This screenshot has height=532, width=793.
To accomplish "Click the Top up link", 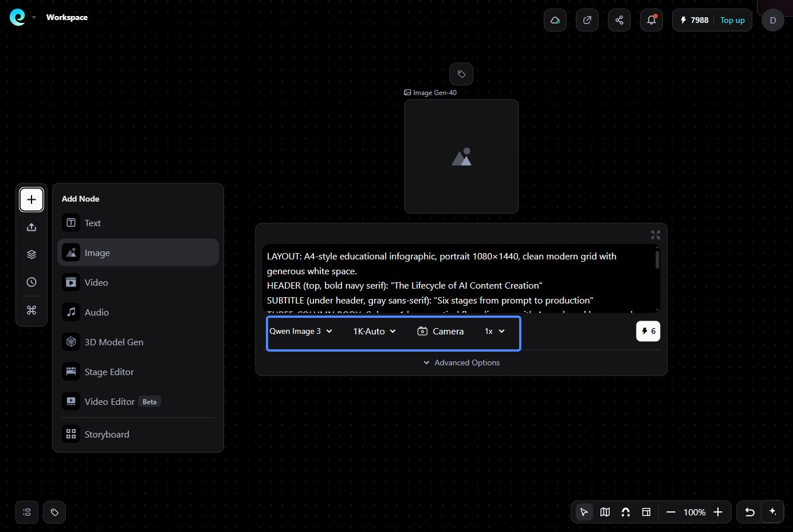I will tap(732, 20).
